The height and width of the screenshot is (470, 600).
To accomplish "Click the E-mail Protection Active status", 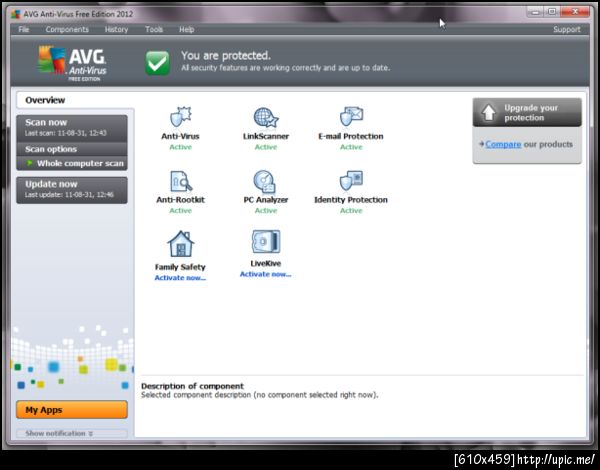I will point(351,147).
